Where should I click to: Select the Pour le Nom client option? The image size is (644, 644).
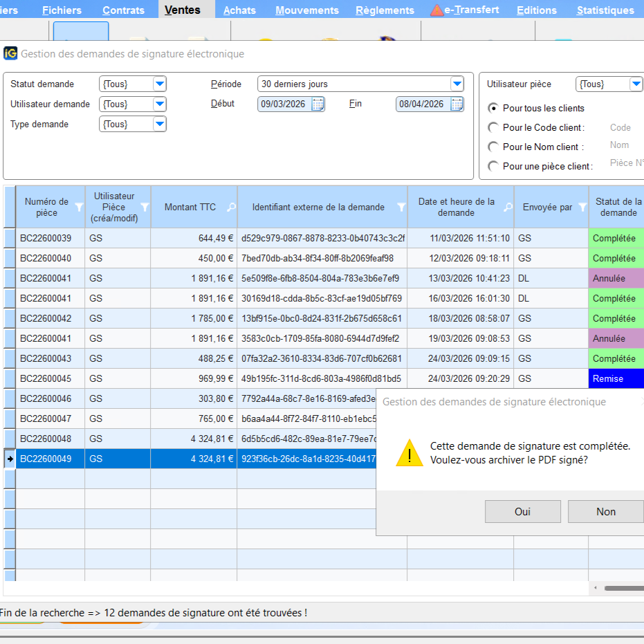coord(493,147)
